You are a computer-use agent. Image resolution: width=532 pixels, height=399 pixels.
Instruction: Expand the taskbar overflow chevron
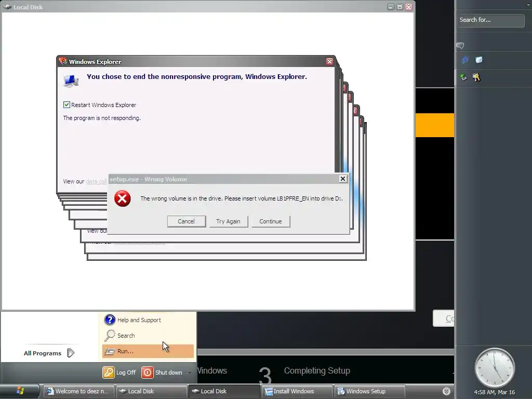[x=446, y=391]
